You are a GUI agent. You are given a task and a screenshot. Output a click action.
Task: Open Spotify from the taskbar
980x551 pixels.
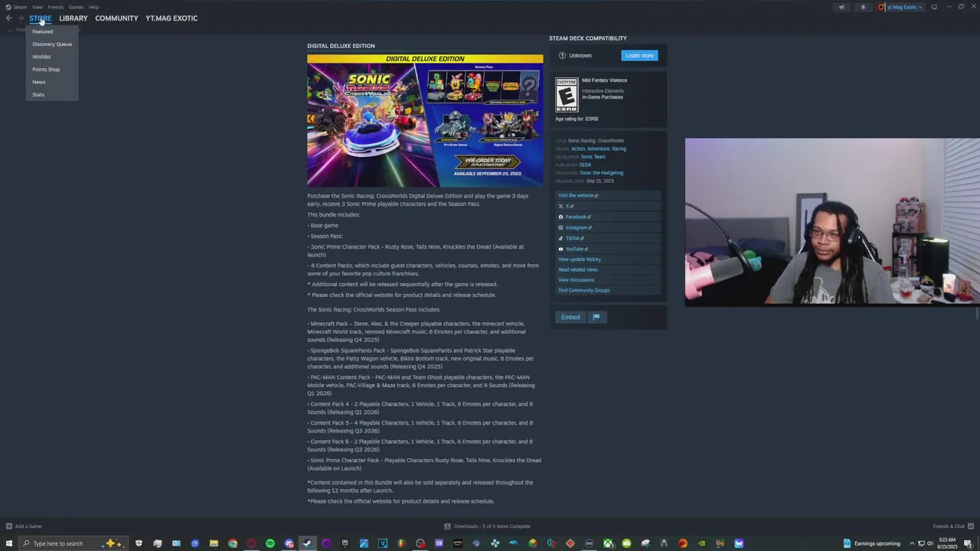[270, 543]
